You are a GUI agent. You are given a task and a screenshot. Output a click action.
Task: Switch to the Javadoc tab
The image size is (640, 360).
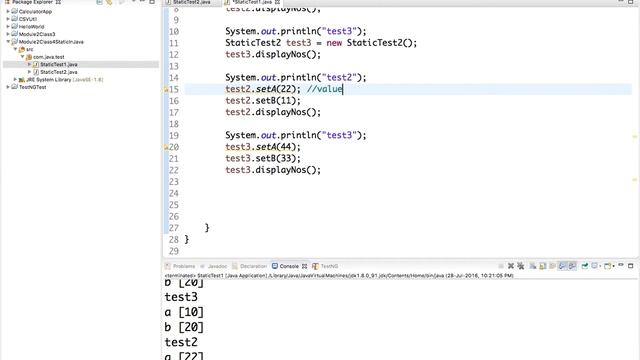click(214, 266)
